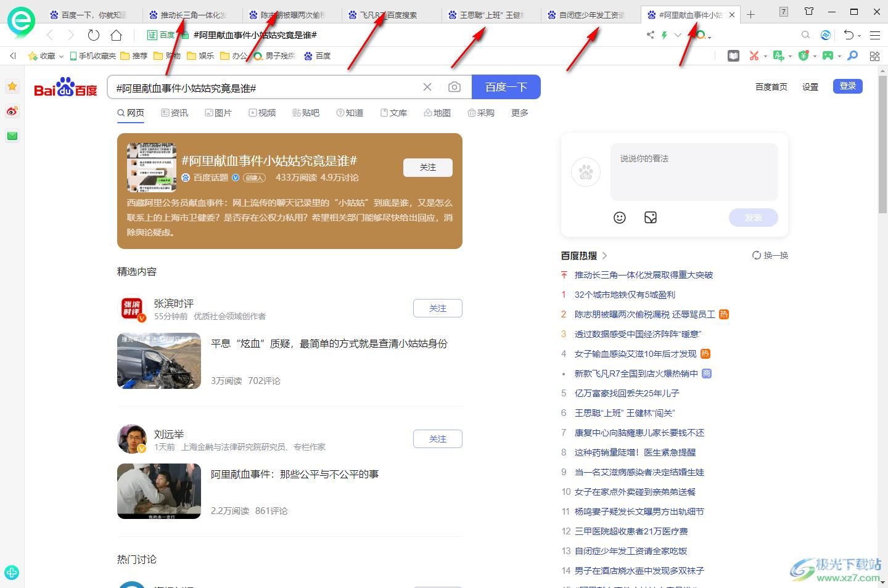Select the 资讯 search category

tap(175, 113)
